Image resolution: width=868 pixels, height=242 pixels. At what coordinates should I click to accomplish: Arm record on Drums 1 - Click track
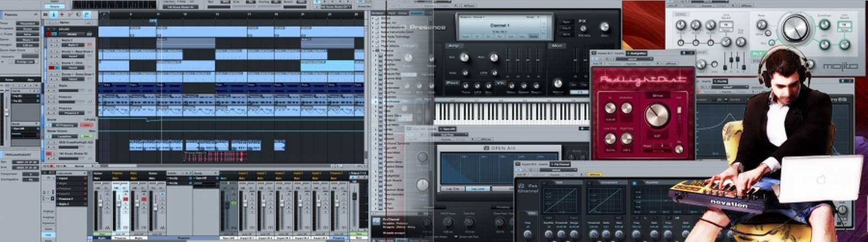click(51, 68)
